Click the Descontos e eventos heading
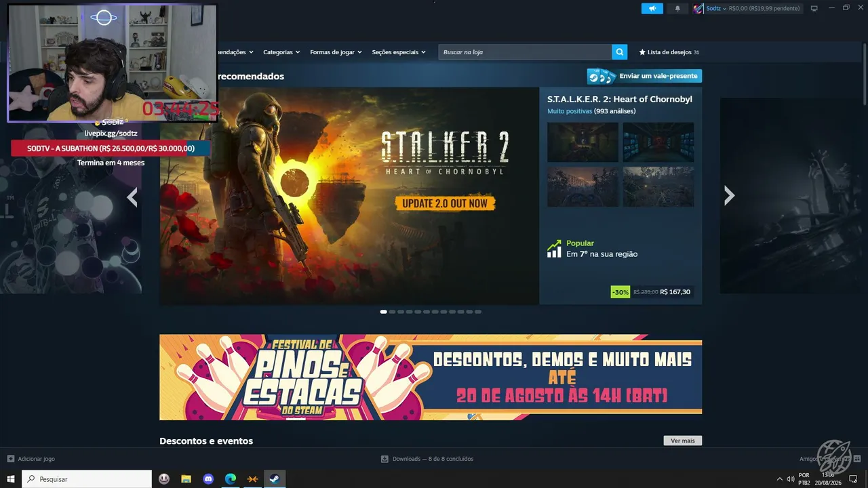Image resolution: width=868 pixels, height=488 pixels. click(x=206, y=441)
